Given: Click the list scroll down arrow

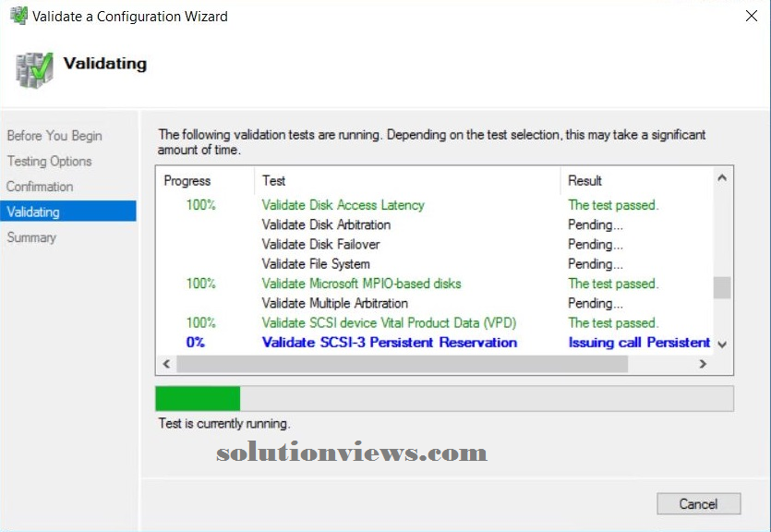Looking at the screenshot, I should (x=722, y=345).
